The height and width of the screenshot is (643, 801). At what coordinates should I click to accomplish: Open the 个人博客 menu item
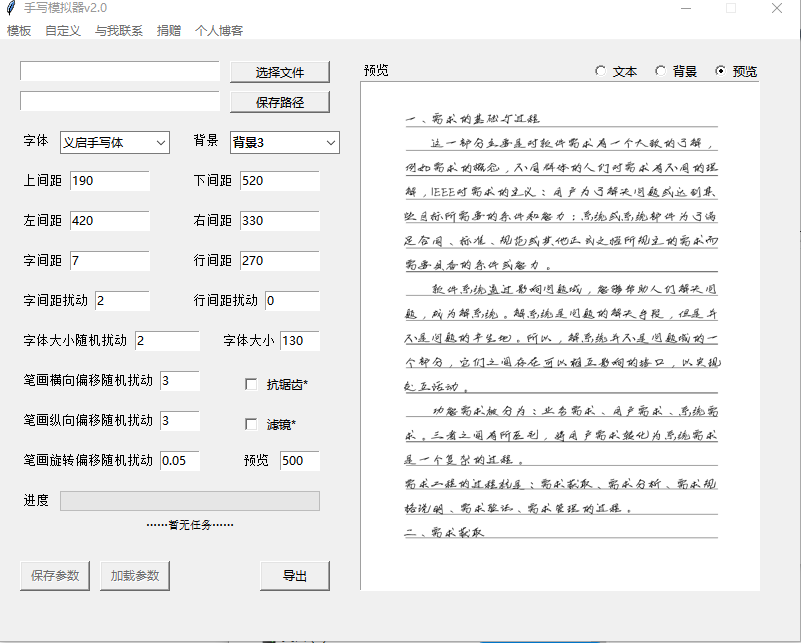coord(219,31)
